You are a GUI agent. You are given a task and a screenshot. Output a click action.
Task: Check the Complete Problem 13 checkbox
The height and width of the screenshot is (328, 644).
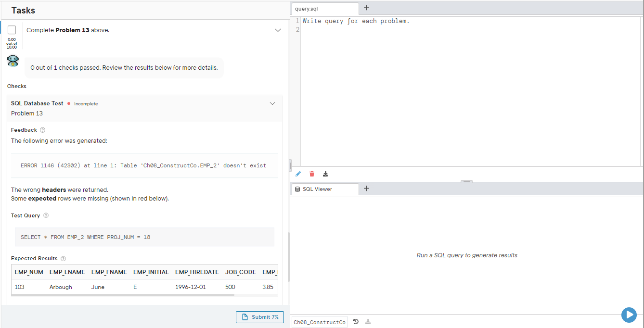click(12, 30)
